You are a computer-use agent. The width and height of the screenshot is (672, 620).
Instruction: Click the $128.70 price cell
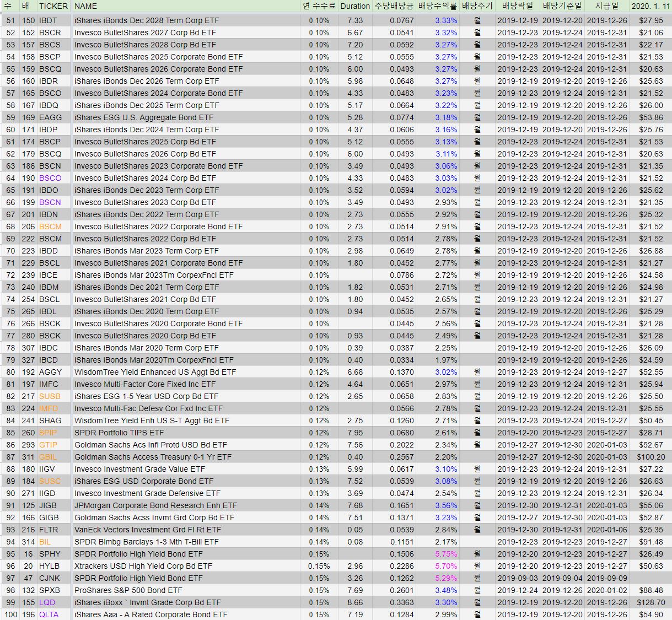(651, 602)
